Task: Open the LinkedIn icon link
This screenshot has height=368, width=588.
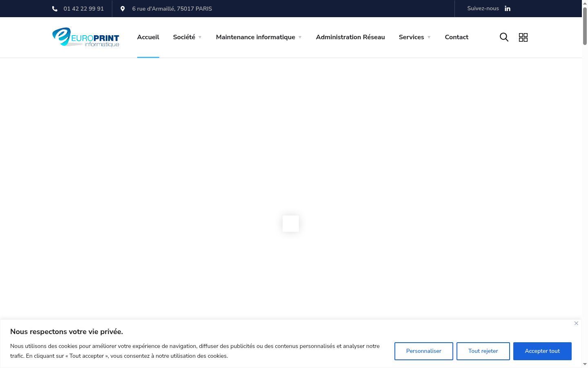Action: pyautogui.click(x=508, y=9)
